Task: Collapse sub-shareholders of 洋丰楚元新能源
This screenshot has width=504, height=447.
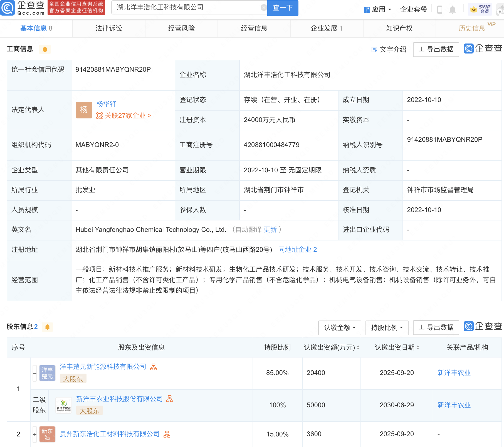Action: click(35, 373)
